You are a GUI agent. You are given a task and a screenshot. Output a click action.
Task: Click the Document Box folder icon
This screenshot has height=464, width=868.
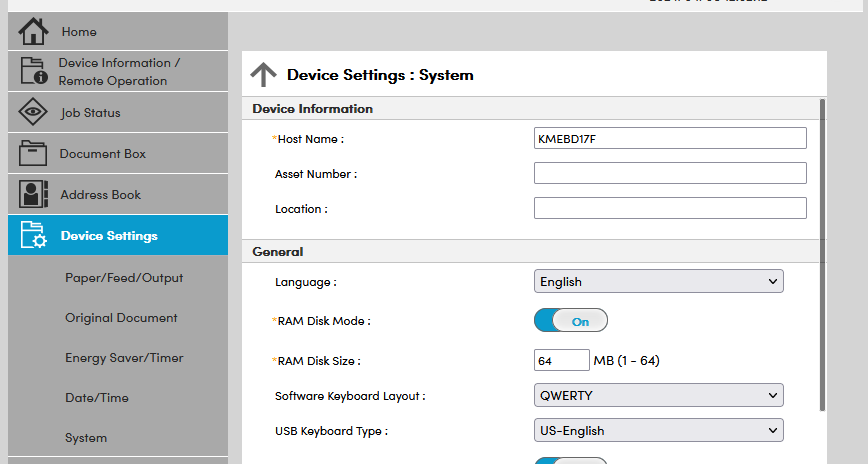coord(33,154)
